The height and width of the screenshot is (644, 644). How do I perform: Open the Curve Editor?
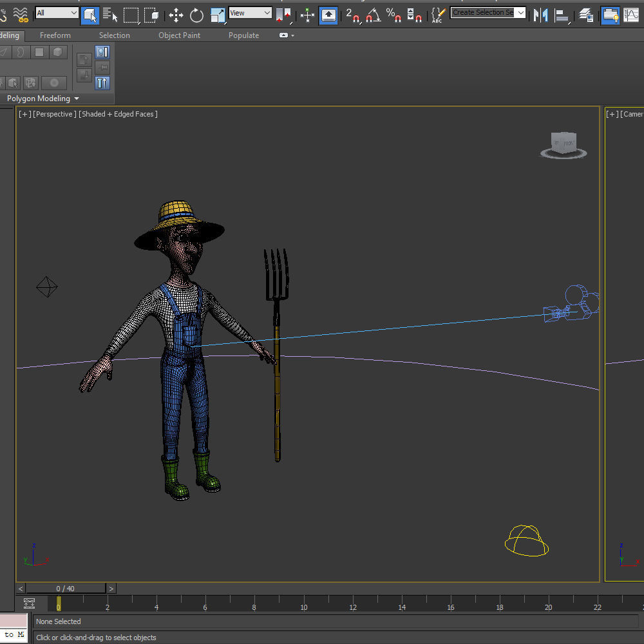click(x=631, y=15)
